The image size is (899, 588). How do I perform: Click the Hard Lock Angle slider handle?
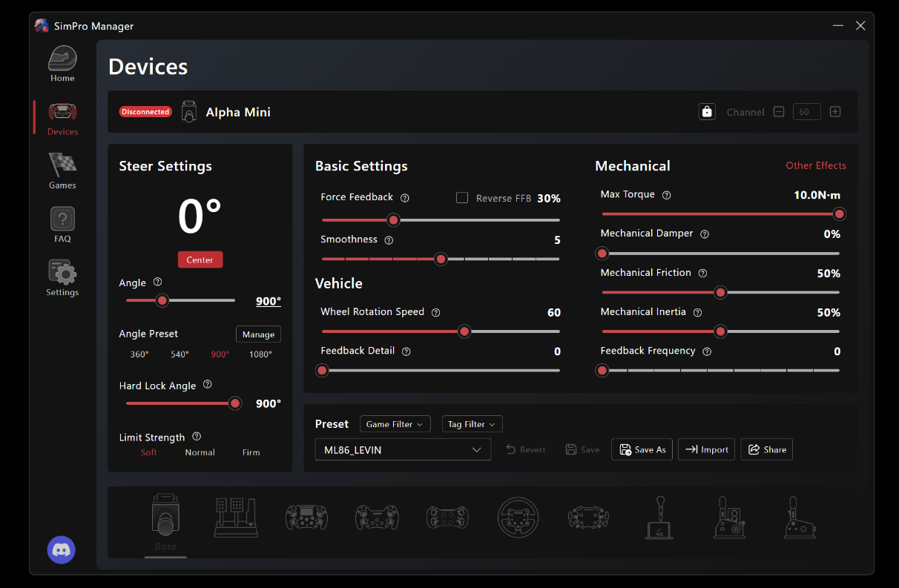click(235, 403)
